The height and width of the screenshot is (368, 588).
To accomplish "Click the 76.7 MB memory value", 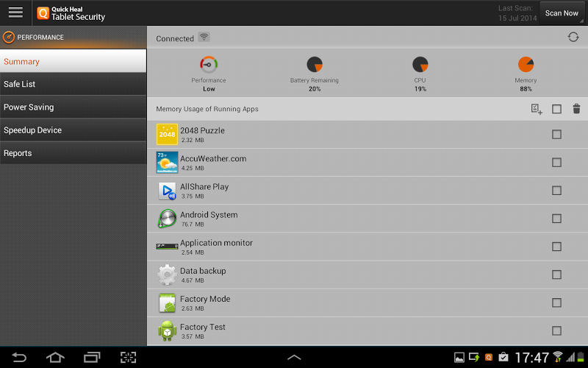I will pos(193,224).
